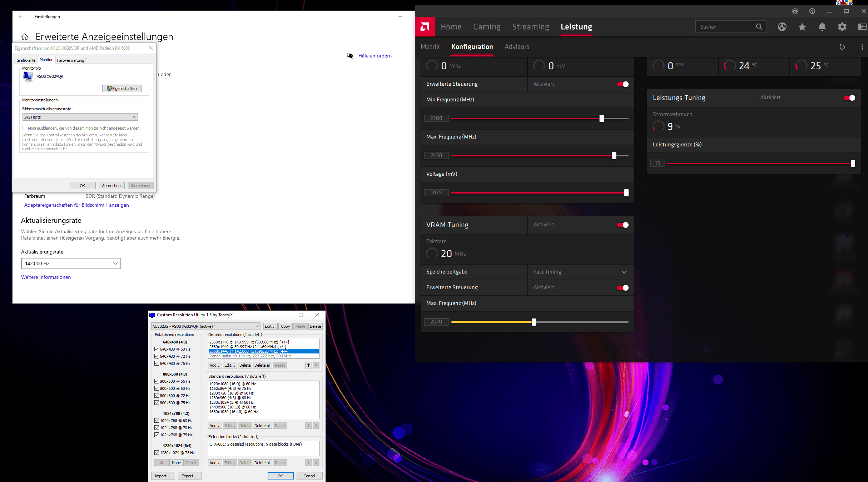Toggle Leistungs-Tuning switch
The image size is (868, 482).
[x=849, y=98]
